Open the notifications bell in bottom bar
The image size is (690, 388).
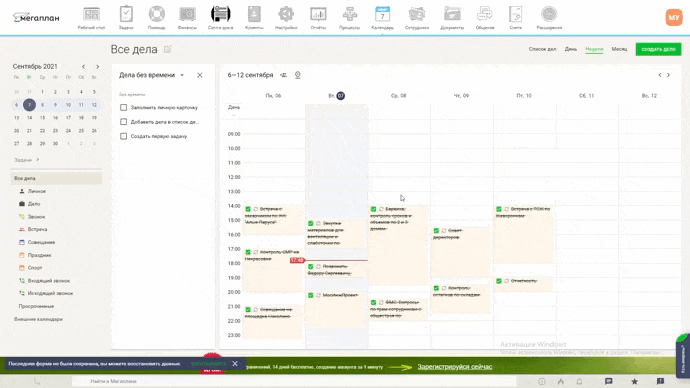pyautogui.click(x=579, y=381)
